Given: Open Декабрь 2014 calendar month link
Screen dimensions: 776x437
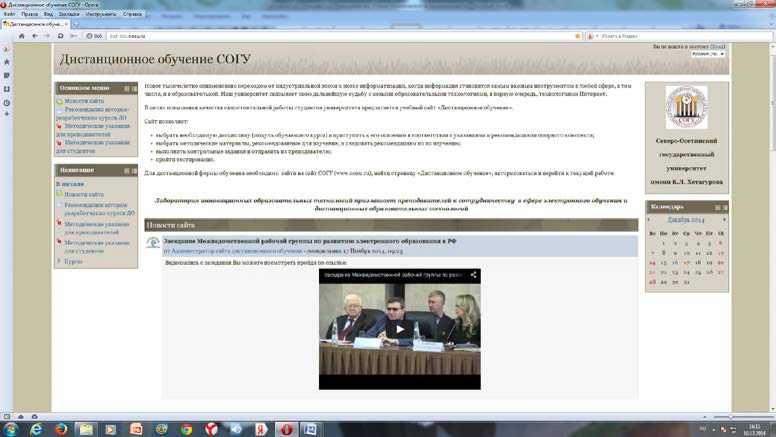Looking at the screenshot, I should 686,219.
